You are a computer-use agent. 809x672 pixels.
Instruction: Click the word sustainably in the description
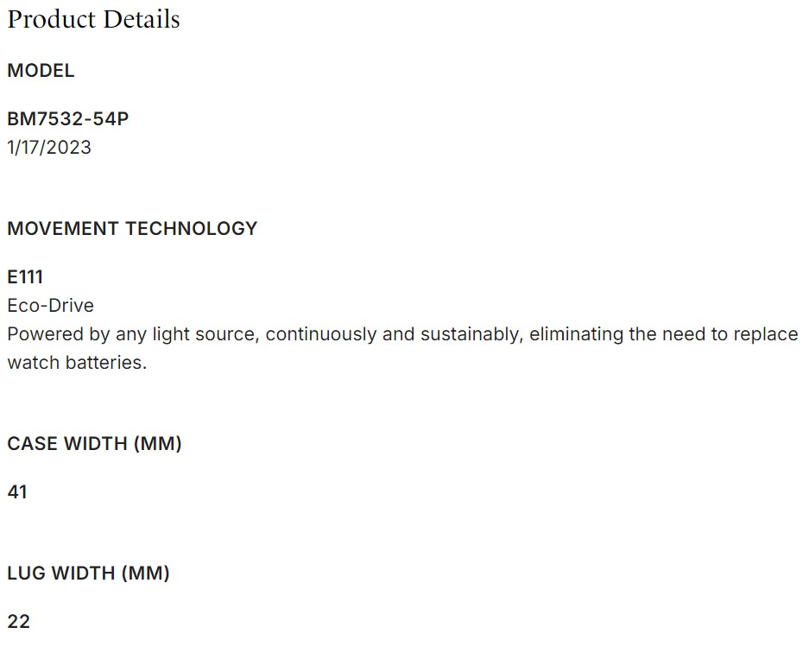[472, 334]
